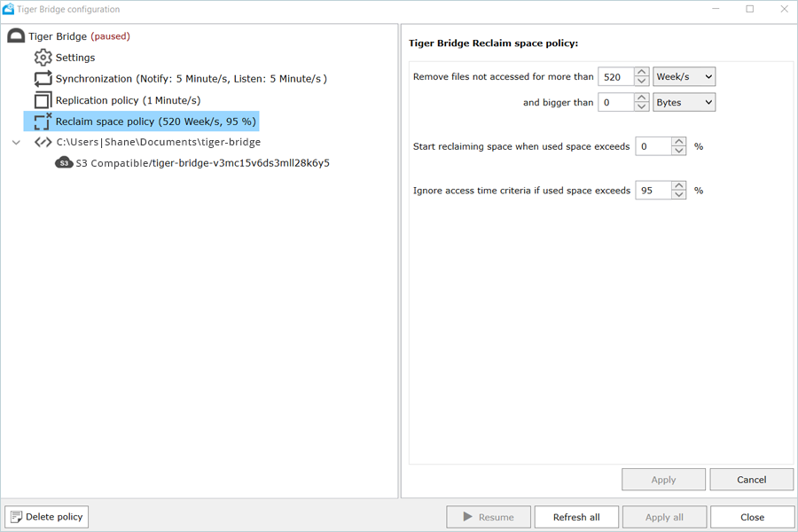Increase the not-accessed weeks value
This screenshot has width=798, height=532.
(642, 72)
